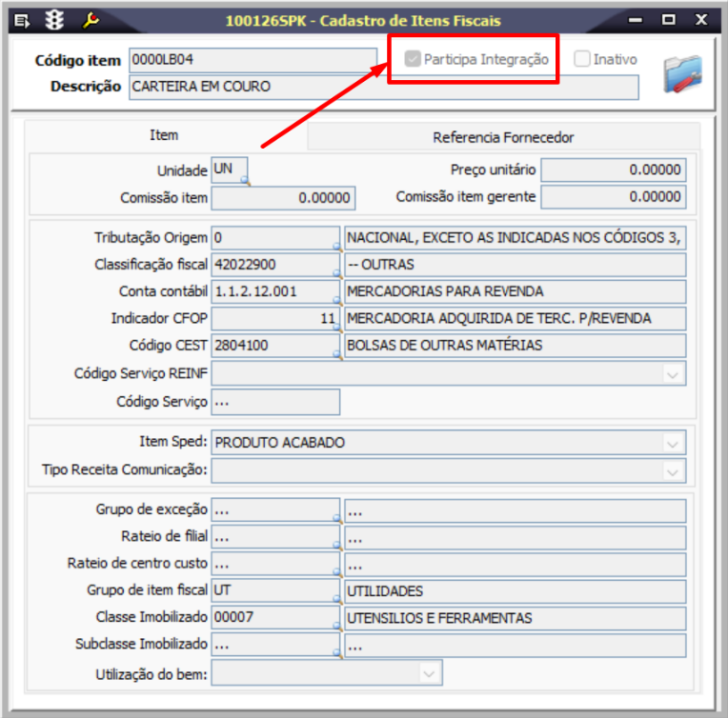Click the Código Serviço input field
This screenshot has height=718, width=728.
pyautogui.click(x=275, y=402)
